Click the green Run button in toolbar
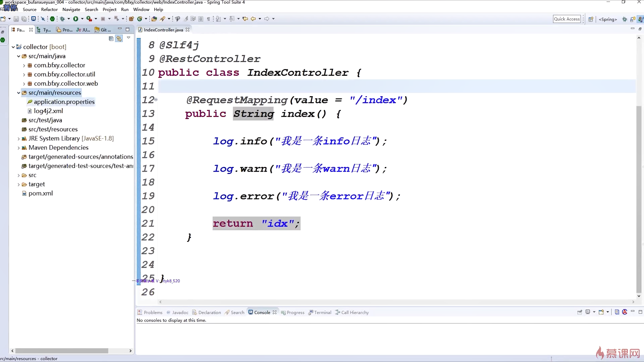 coord(76,19)
